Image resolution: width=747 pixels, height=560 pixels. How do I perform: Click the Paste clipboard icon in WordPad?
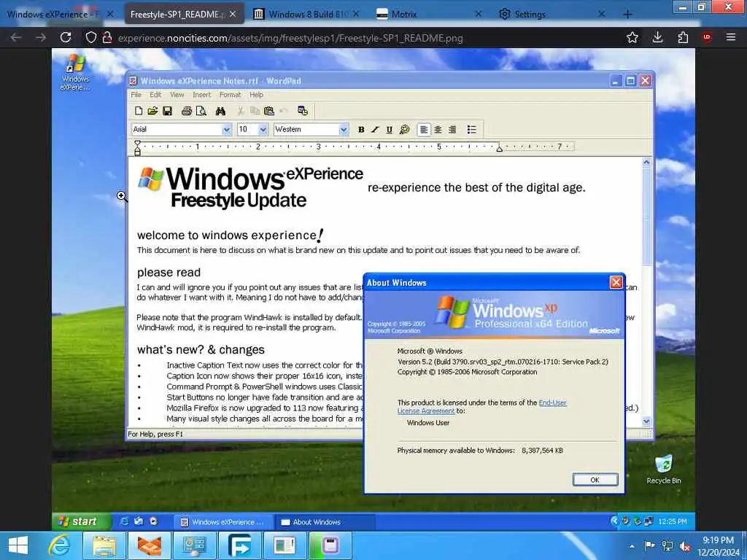[269, 111]
